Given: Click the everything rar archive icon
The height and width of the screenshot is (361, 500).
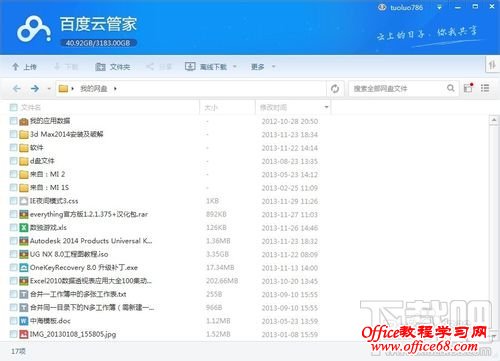Looking at the screenshot, I should point(24,214).
